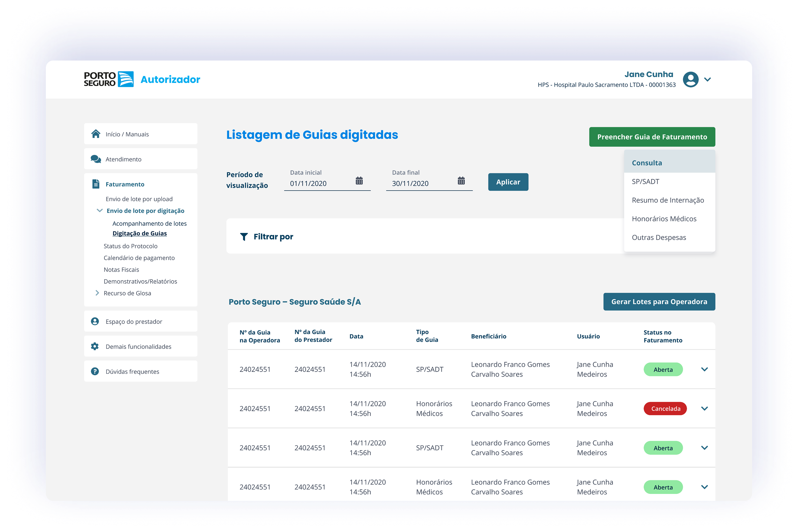Click the Usuário column header
Screen dimensions: 798x532
[x=588, y=336]
